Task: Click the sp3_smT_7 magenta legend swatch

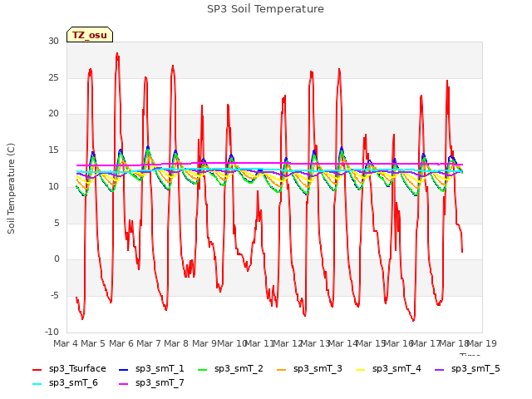Action: pyautogui.click(x=124, y=384)
